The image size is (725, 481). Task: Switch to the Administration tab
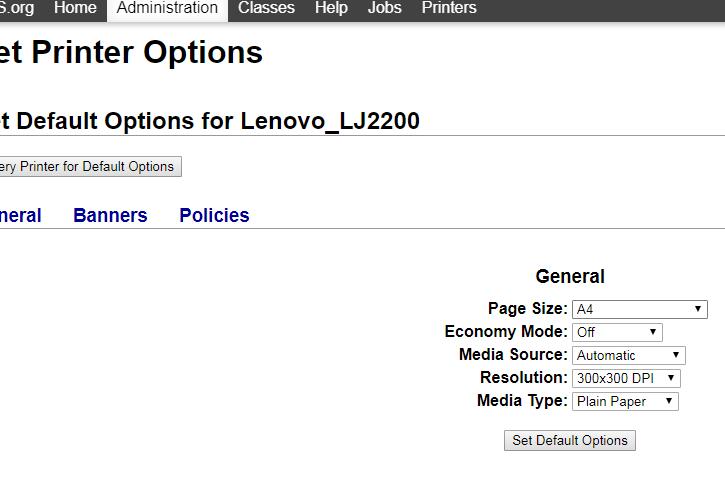pos(167,8)
